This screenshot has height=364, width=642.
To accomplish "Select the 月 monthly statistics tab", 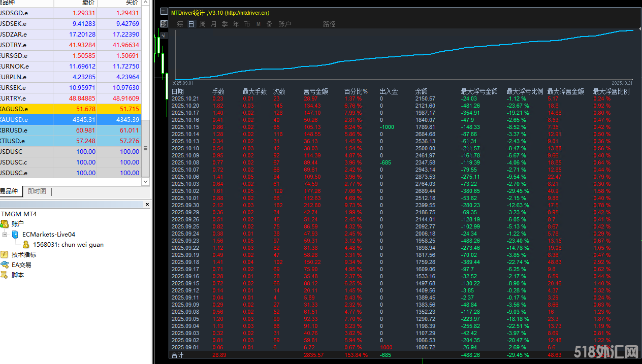I will click(213, 24).
